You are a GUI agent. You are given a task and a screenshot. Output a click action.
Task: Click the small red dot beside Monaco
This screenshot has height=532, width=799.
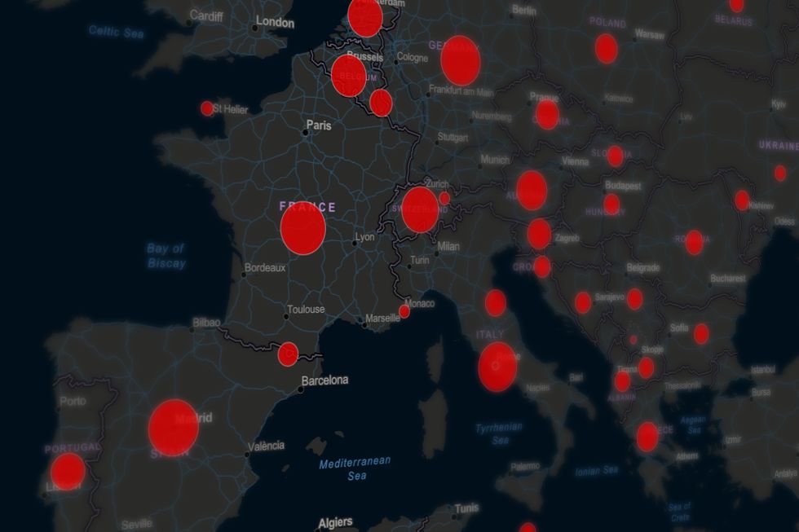(404, 311)
